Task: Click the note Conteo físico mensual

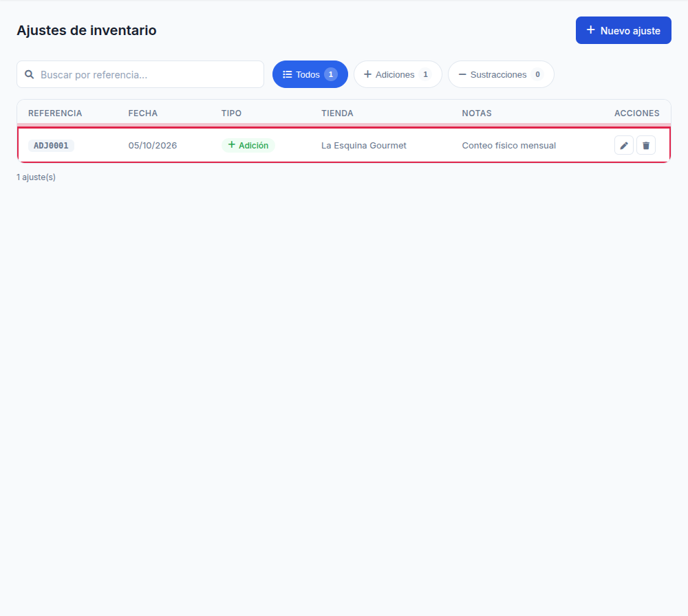Action: (508, 146)
